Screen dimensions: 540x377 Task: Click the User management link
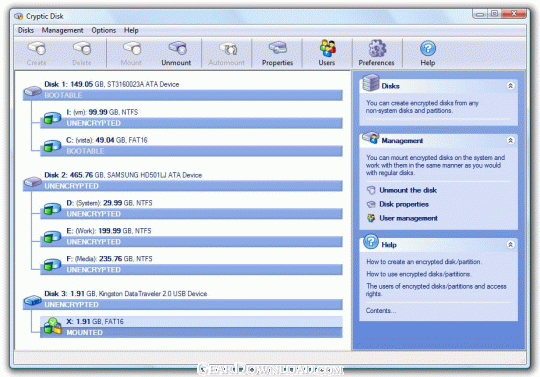click(x=408, y=218)
